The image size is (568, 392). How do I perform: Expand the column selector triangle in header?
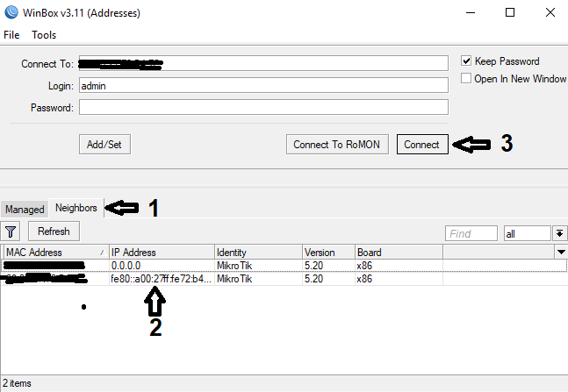point(561,252)
